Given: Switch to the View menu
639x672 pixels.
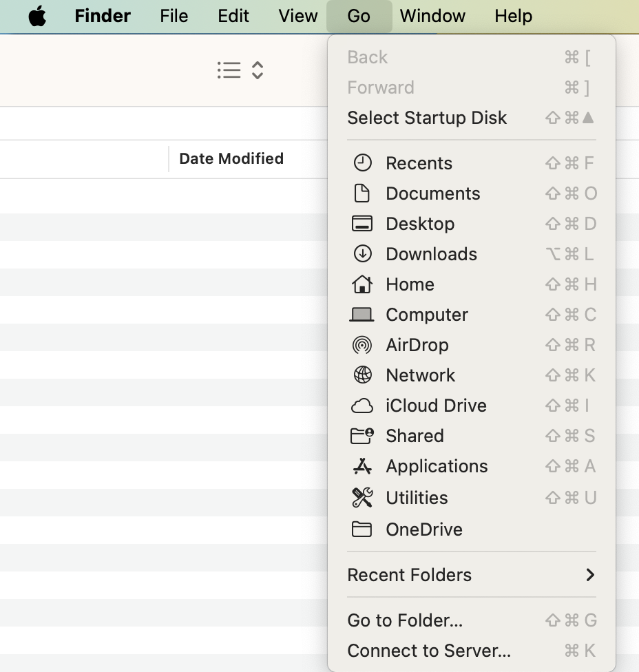Looking at the screenshot, I should click(297, 16).
